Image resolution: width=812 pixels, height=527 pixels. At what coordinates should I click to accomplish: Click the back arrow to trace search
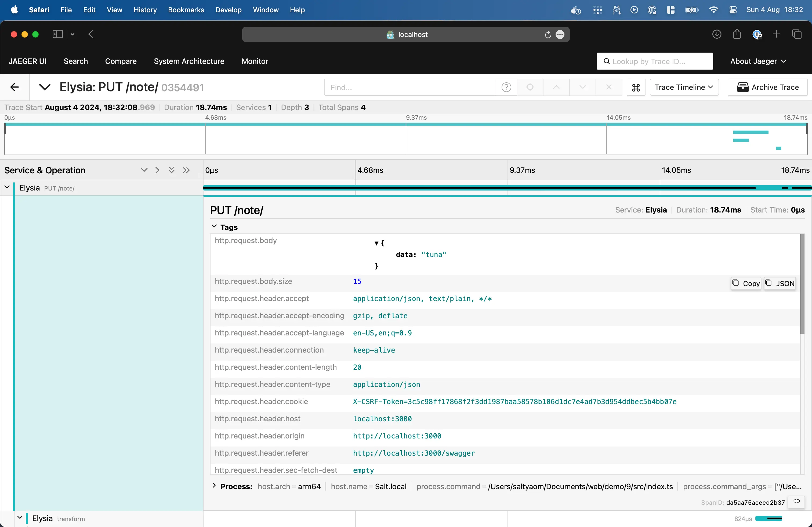tap(14, 87)
